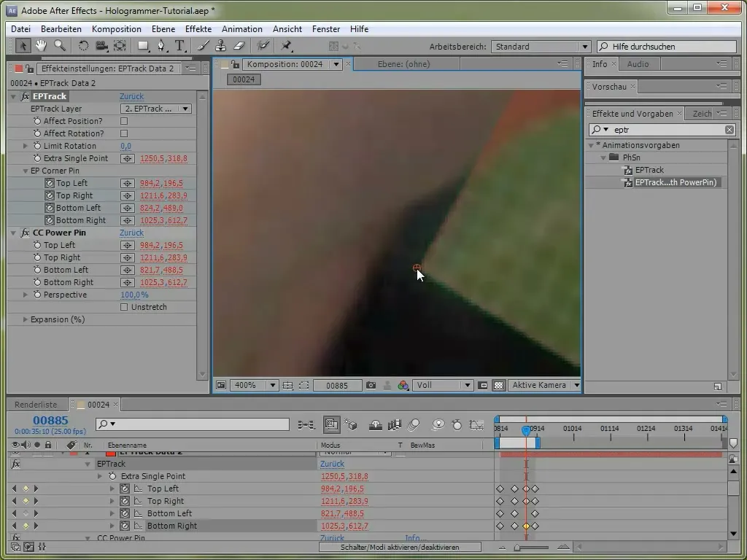This screenshot has width=747, height=560.
Task: Click the 00885 current time button in viewer
Action: (337, 385)
